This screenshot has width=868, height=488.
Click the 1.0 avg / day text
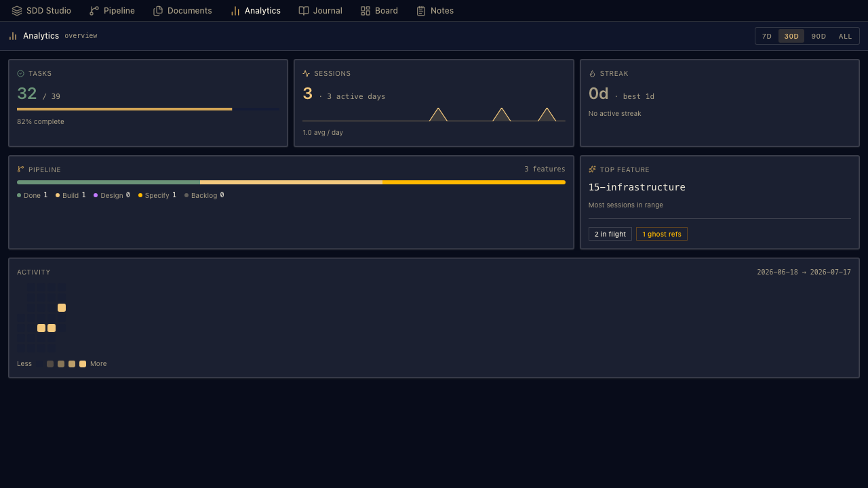[323, 133]
